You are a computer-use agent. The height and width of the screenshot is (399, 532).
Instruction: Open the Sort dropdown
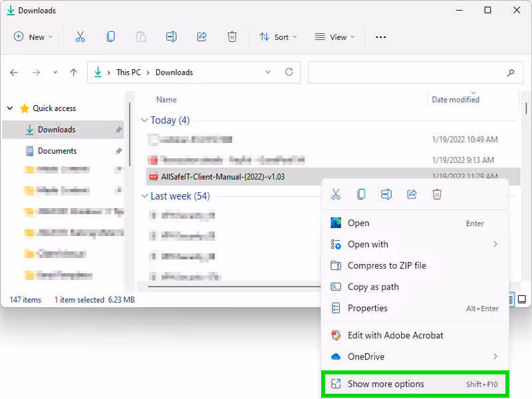[x=278, y=37]
